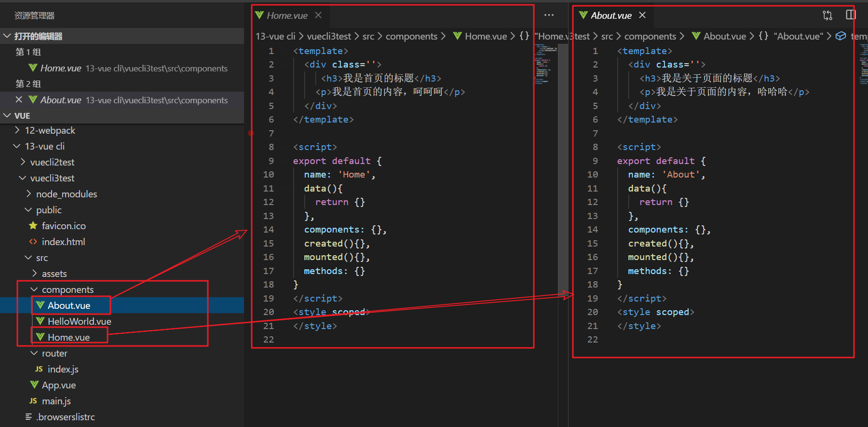This screenshot has height=427, width=868.
Task: Click the braces symbol in Home.vue breadcrumb
Action: click(524, 36)
